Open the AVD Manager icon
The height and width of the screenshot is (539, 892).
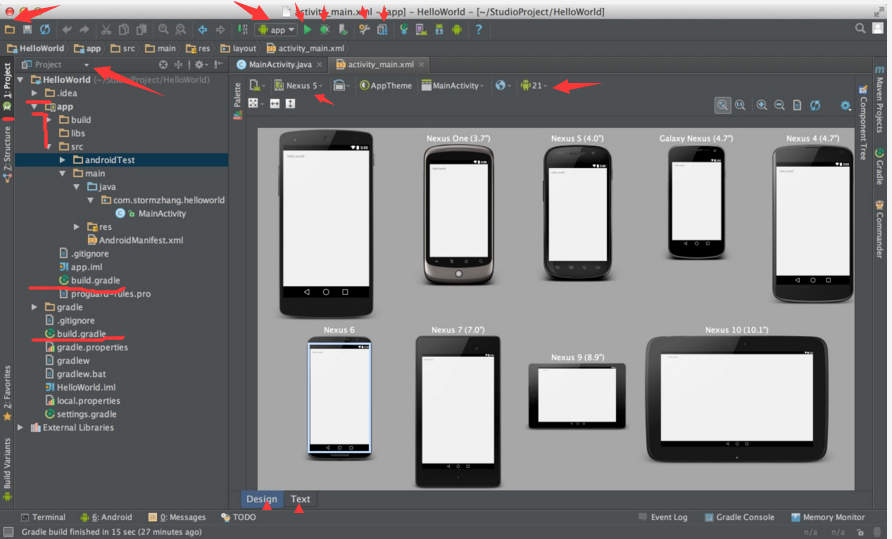click(x=422, y=29)
